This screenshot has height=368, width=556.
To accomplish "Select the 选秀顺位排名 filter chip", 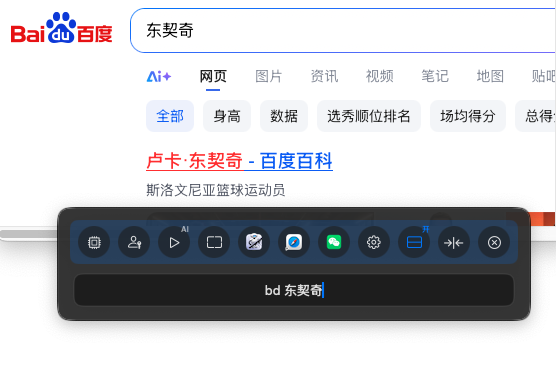I will 369,116.
